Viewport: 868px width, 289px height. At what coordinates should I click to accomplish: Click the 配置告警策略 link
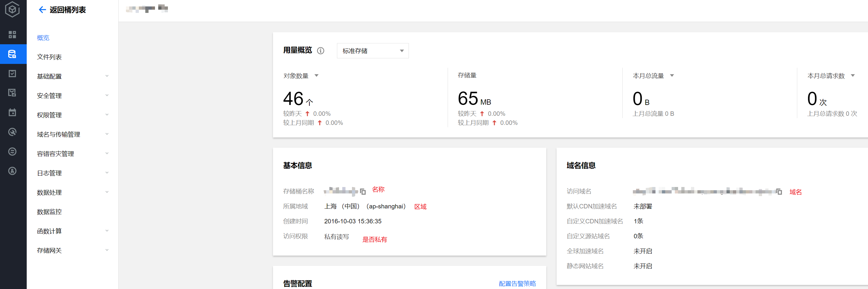point(517,283)
